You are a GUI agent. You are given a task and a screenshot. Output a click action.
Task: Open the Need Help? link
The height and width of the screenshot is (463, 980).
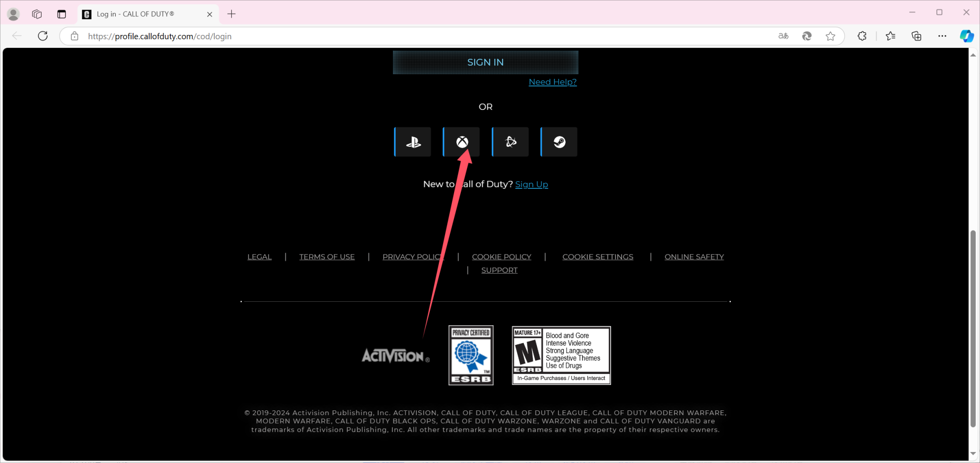[x=552, y=82]
